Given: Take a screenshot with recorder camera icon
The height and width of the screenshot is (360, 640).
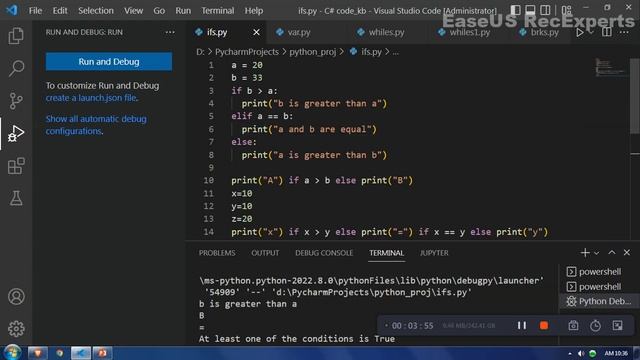Looking at the screenshot, I should (573, 325).
